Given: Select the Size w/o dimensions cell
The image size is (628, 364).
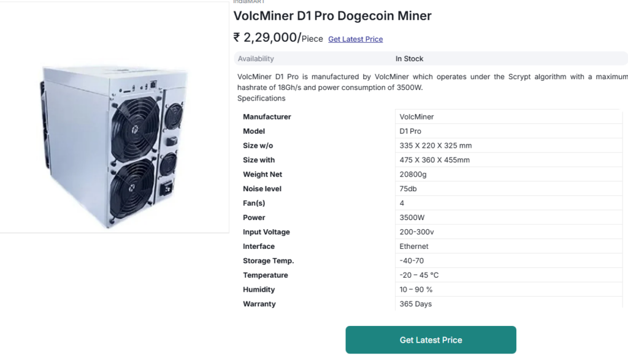Looking at the screenshot, I should click(439, 145).
